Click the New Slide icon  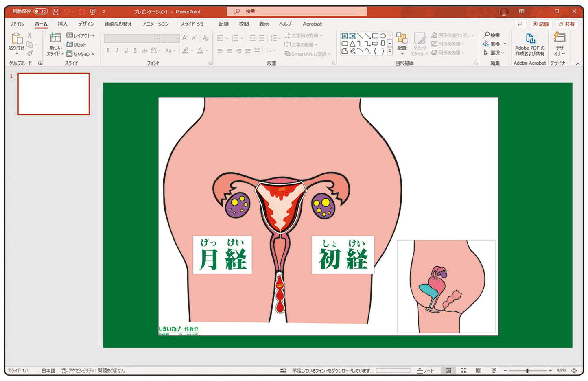pos(55,39)
